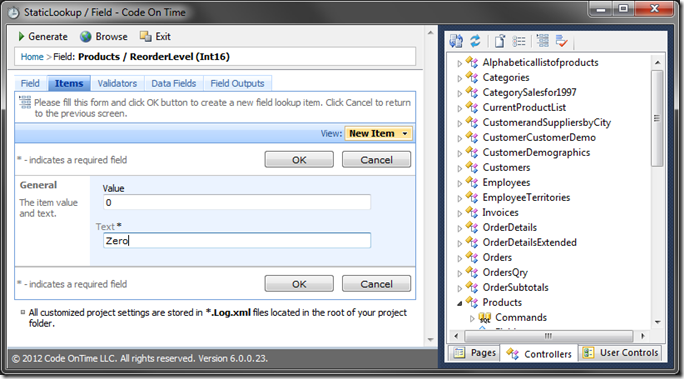The width and height of the screenshot is (684, 379).
Task: Click the explorer tree vertical scrollbar thumb
Action: (657, 118)
